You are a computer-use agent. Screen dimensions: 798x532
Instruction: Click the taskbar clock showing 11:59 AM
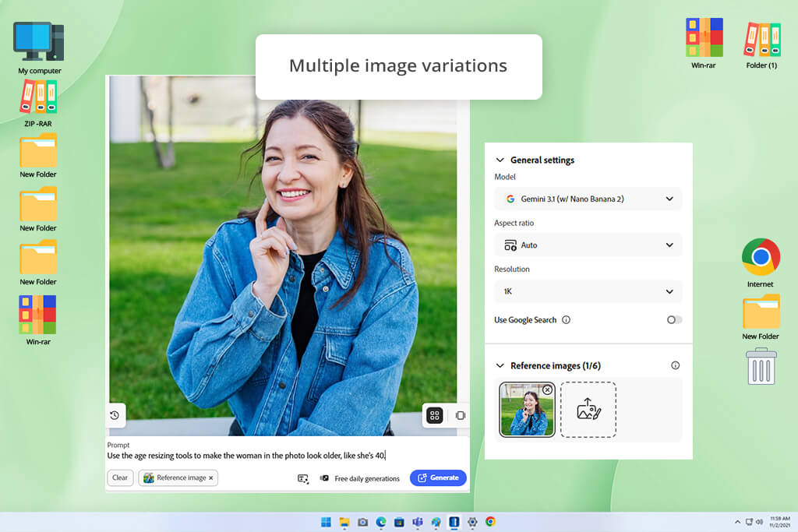(779, 522)
